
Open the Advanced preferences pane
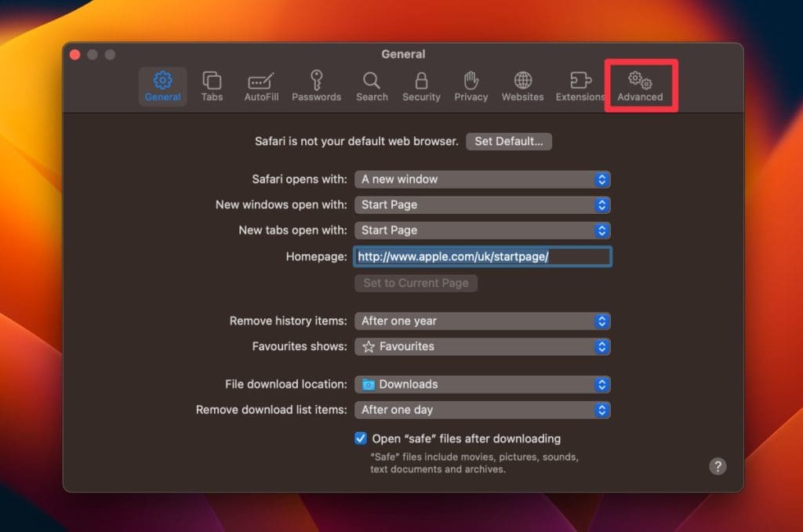click(640, 86)
